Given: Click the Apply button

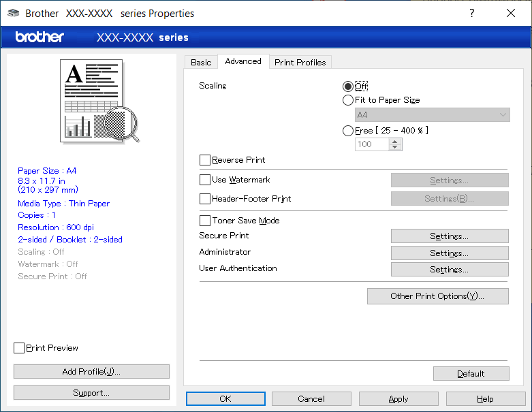Looking at the screenshot, I should pos(398,399).
